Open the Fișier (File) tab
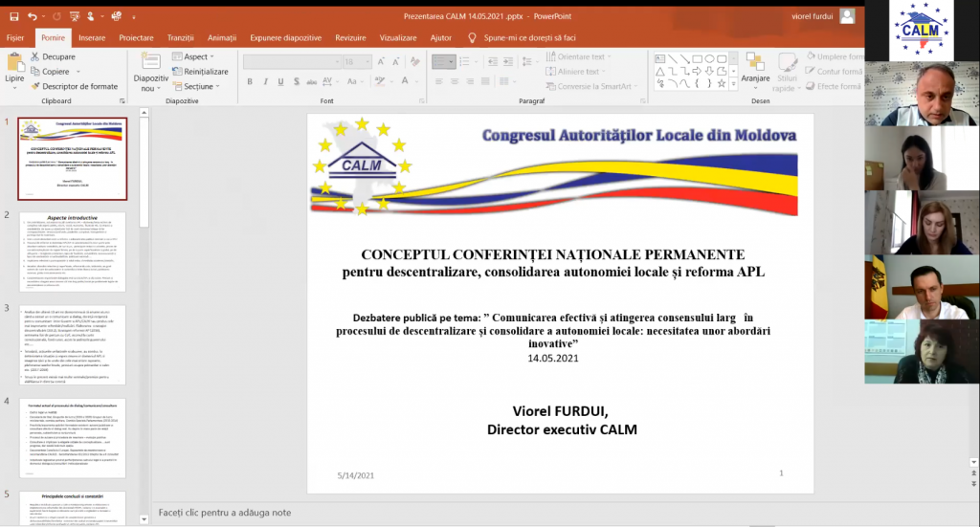 click(x=15, y=37)
